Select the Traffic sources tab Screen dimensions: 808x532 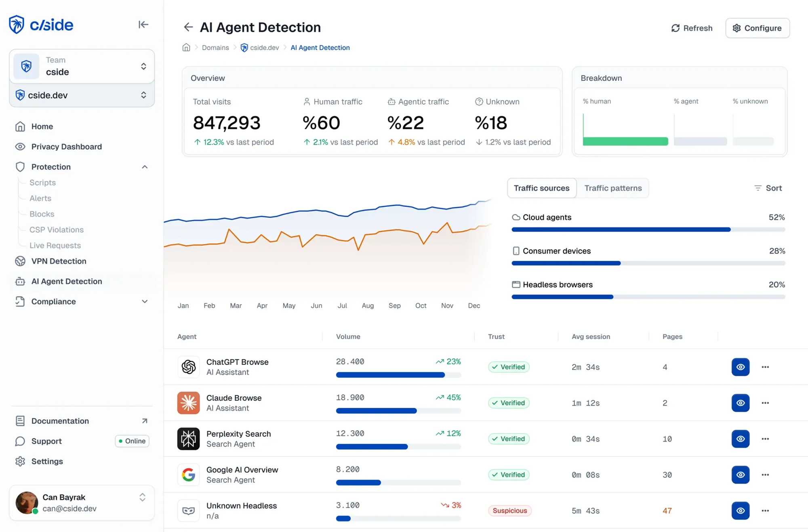pos(542,188)
